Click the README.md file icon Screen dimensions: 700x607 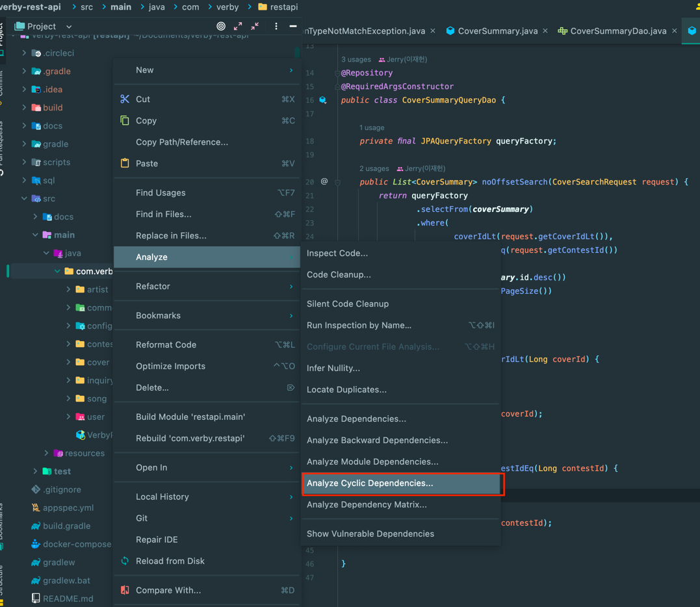pos(36,599)
